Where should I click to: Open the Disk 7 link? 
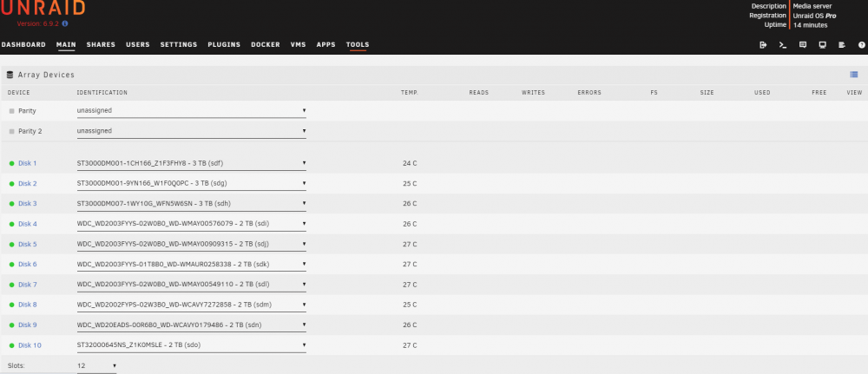pos(28,285)
